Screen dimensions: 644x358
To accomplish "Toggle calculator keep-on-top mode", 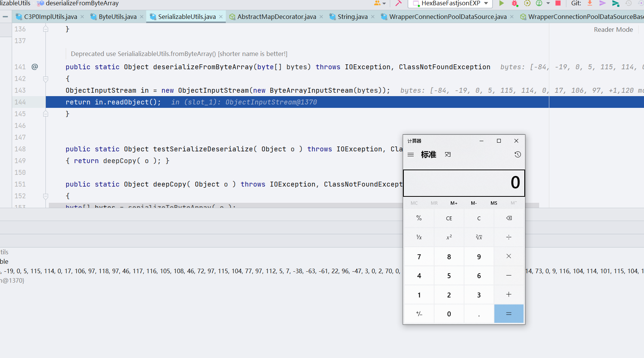I will [x=448, y=154].
